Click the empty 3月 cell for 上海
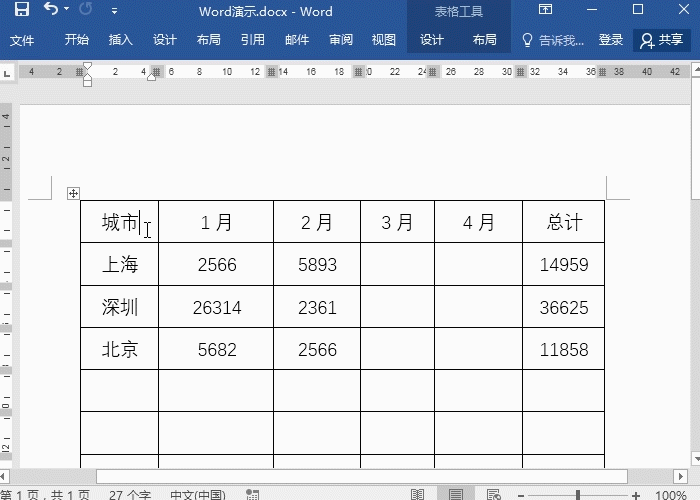700x500 pixels. 397,264
